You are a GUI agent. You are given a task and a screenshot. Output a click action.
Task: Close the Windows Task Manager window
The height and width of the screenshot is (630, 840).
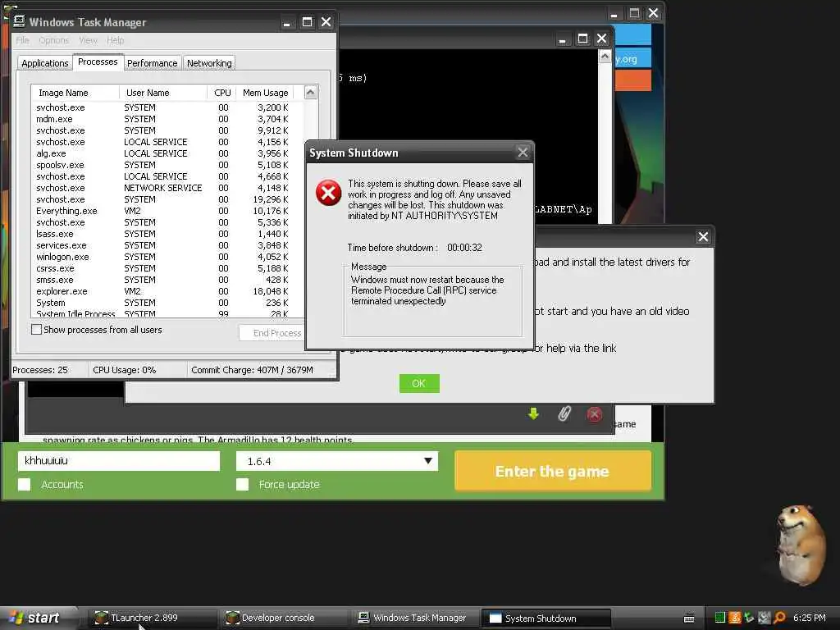click(x=326, y=22)
